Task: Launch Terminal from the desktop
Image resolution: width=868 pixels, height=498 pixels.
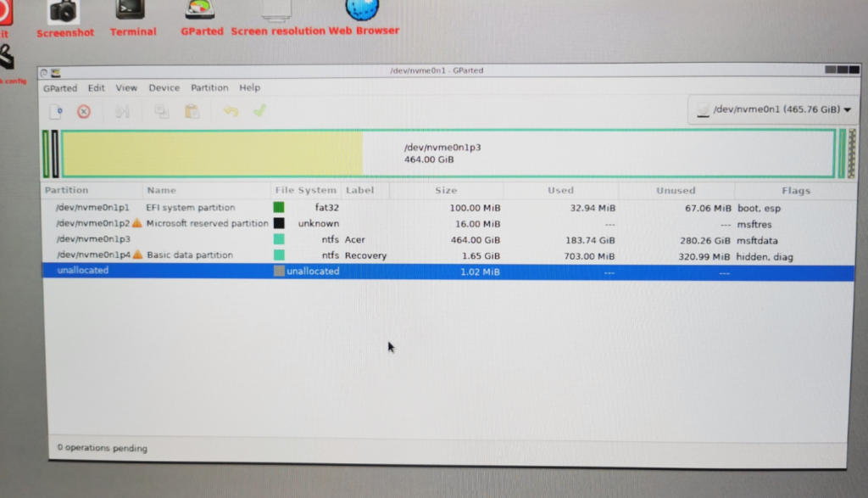Action: [x=131, y=19]
